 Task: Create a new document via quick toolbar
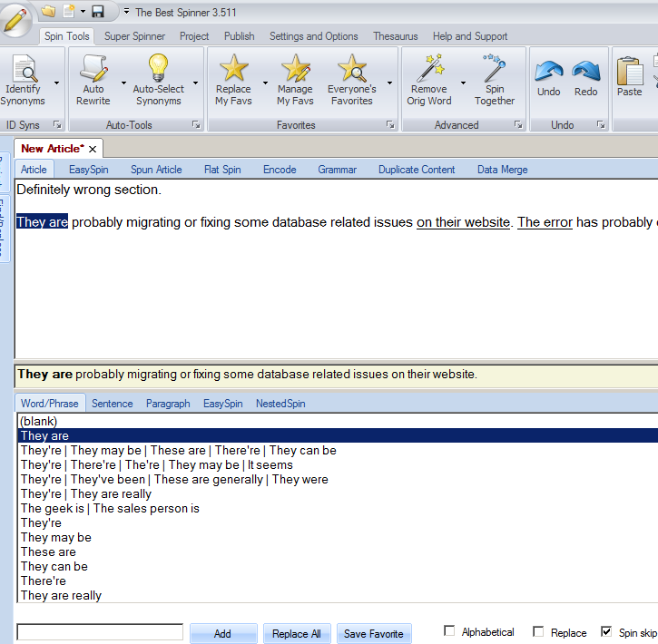[68, 12]
